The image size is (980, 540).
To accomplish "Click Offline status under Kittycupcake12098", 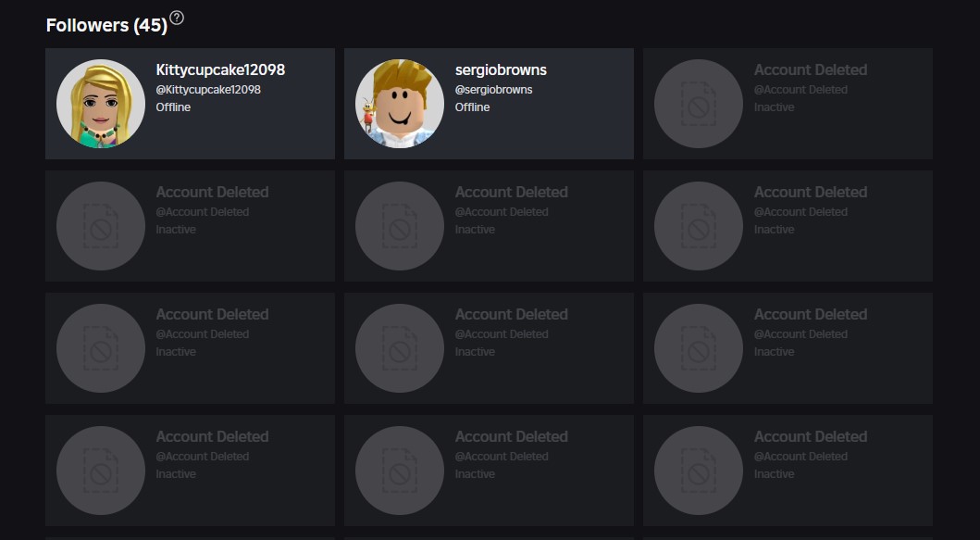I will click(x=173, y=107).
